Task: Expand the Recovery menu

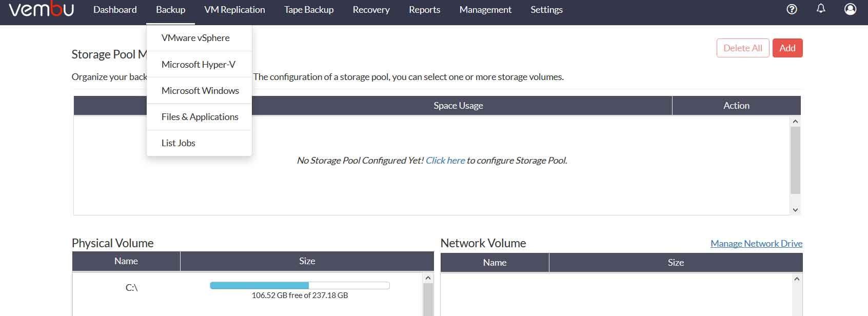Action: pyautogui.click(x=371, y=10)
